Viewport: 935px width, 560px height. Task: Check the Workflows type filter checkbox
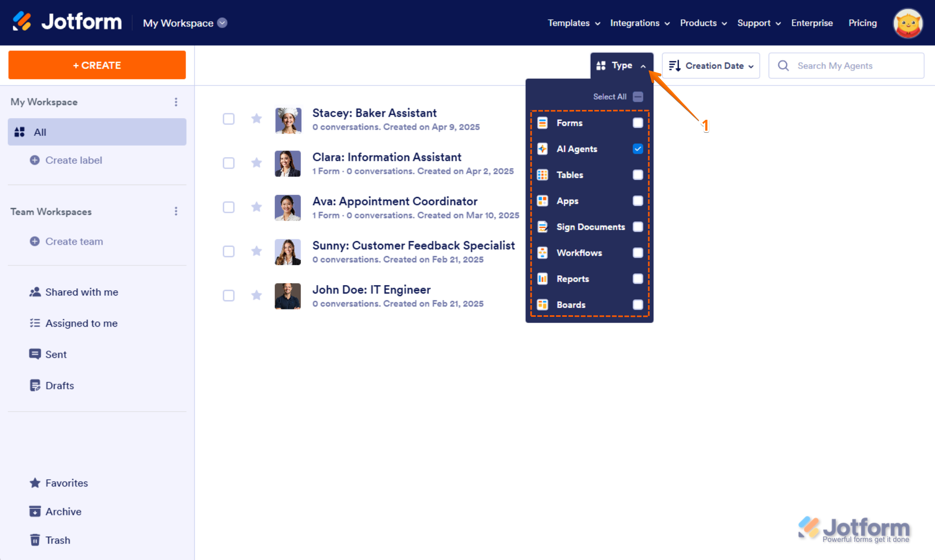click(638, 253)
